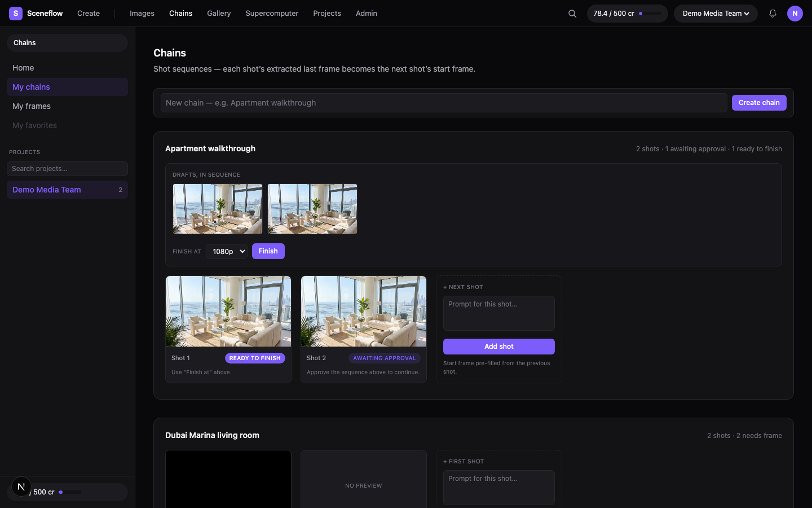Open the Admin tab
812x508 pixels.
(367, 13)
